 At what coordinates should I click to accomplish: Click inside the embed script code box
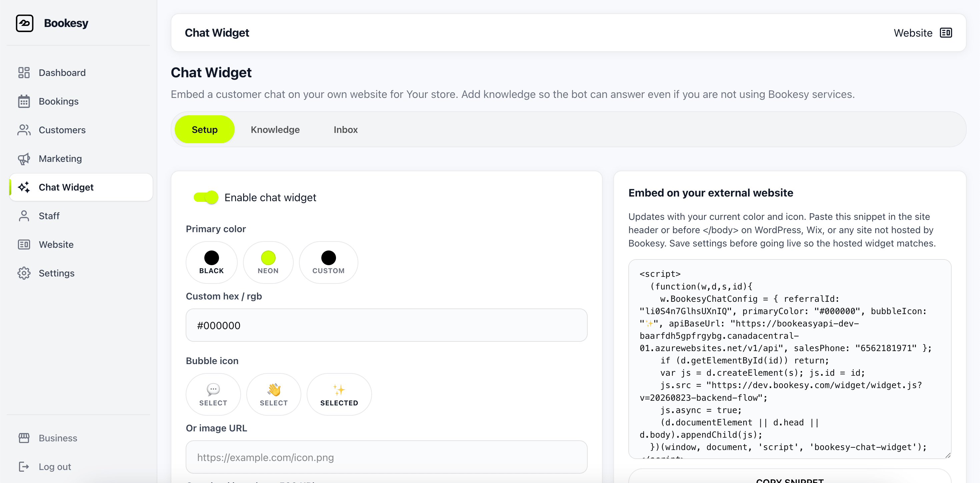790,359
